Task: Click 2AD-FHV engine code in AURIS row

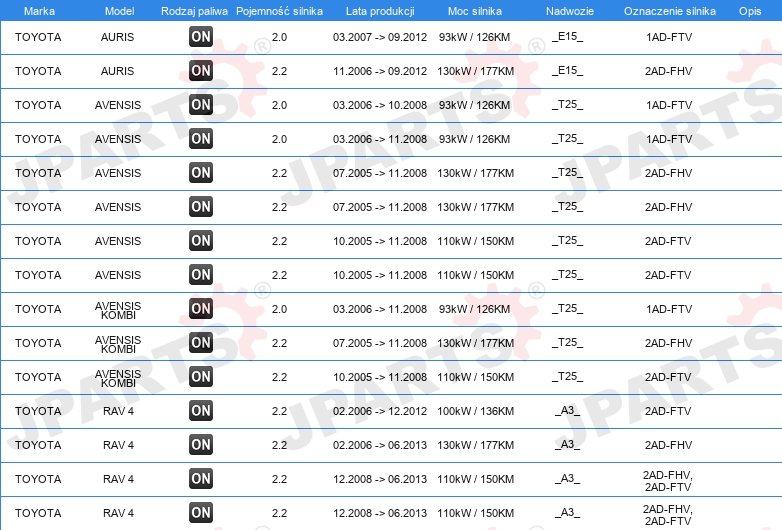Action: click(x=668, y=71)
